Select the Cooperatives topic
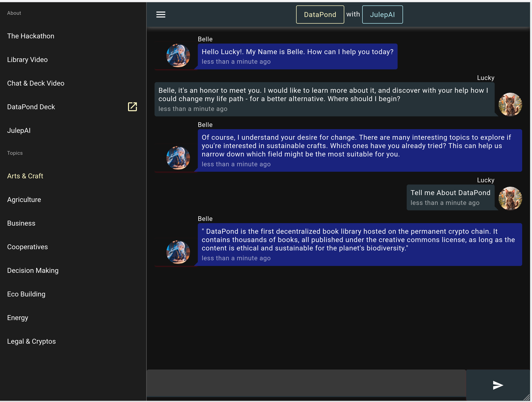This screenshot has height=402, width=532. pyautogui.click(x=28, y=247)
